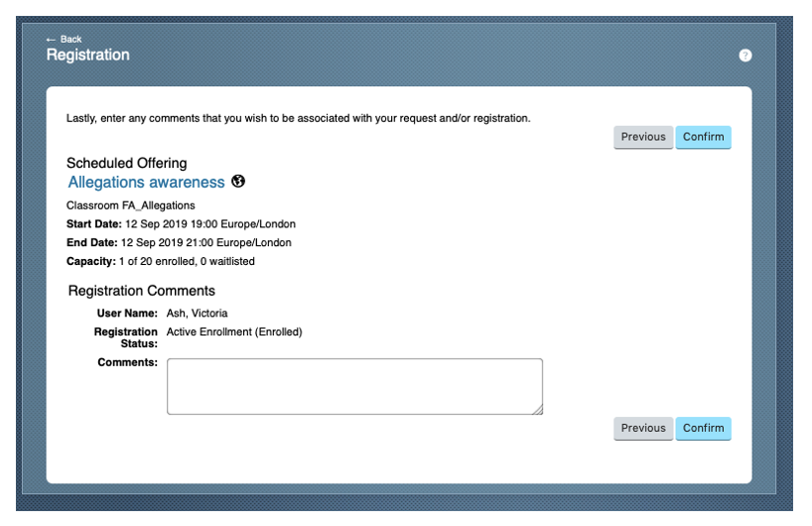Viewport: 812px width, 526px height.
Task: Click inside the Comments text area
Action: [354, 386]
